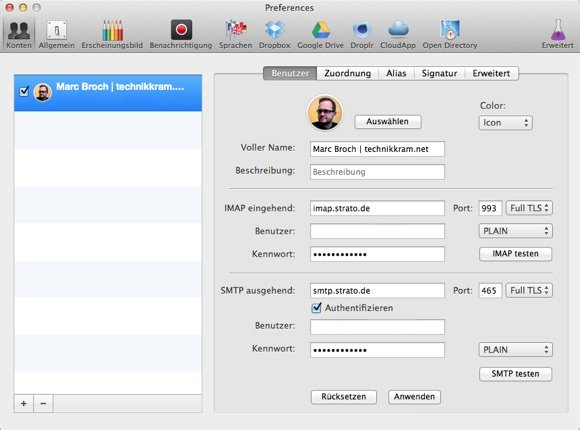580x430 pixels.
Task: Focus the IMAP port 993 field
Action: pyautogui.click(x=490, y=208)
